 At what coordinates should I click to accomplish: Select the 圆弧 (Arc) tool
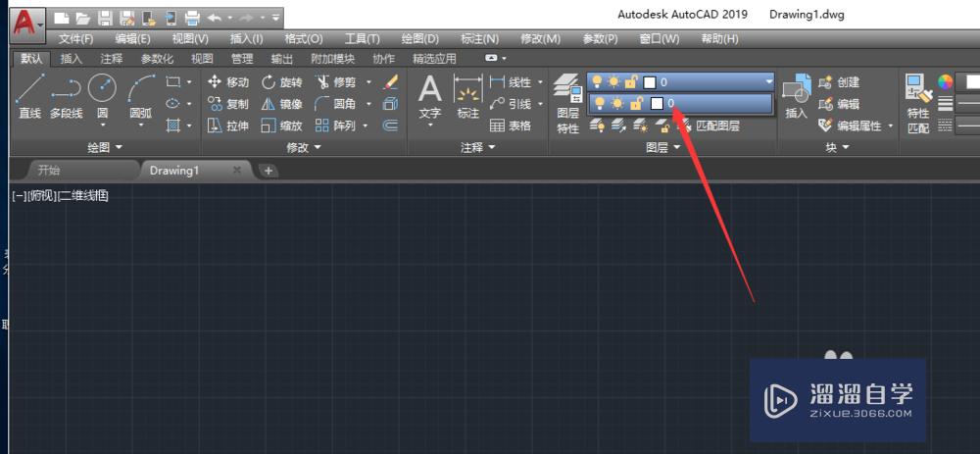[141, 97]
